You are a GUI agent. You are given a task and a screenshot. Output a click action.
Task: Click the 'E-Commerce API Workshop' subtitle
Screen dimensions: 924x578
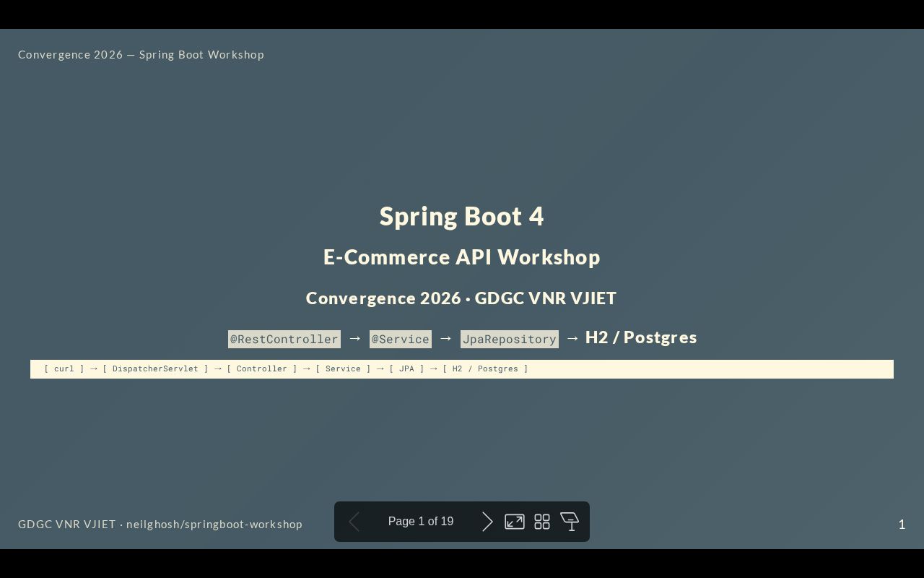pyautogui.click(x=462, y=257)
